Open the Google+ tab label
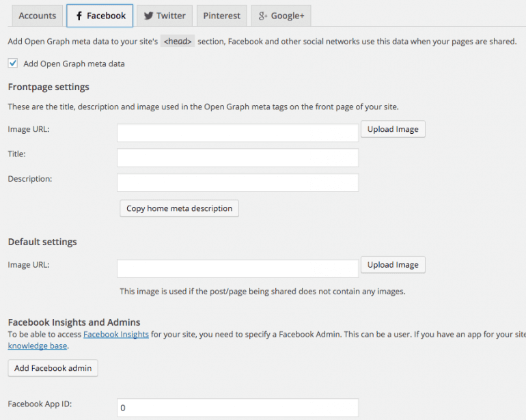The image size is (526, 420). click(288, 16)
